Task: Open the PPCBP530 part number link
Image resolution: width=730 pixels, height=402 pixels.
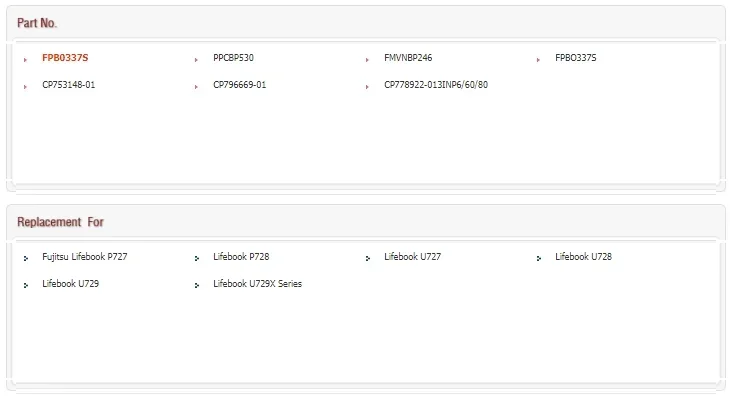Action: tap(233, 58)
